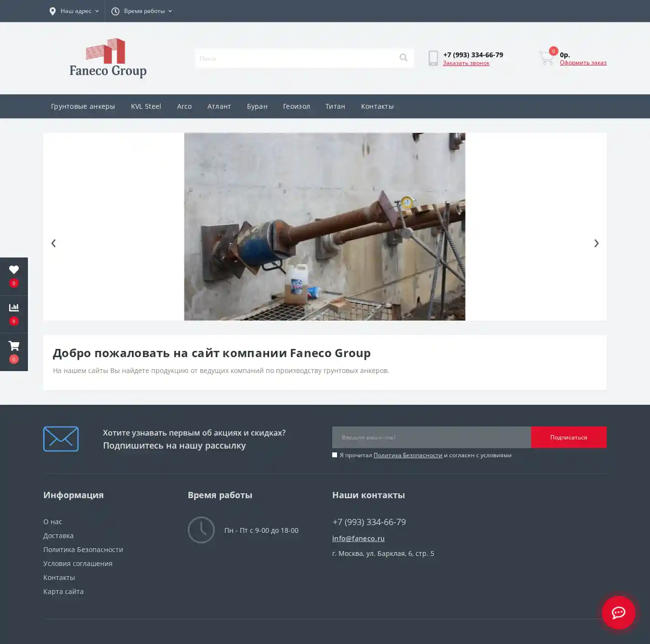Click the info@faneco.ru email link
The image size is (650, 644).
pos(358,539)
